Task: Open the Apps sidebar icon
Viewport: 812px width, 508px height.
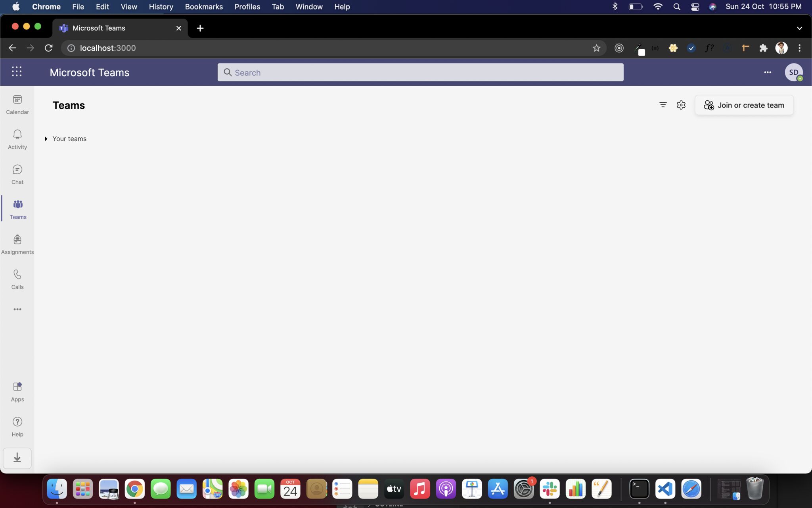Action: pyautogui.click(x=17, y=391)
